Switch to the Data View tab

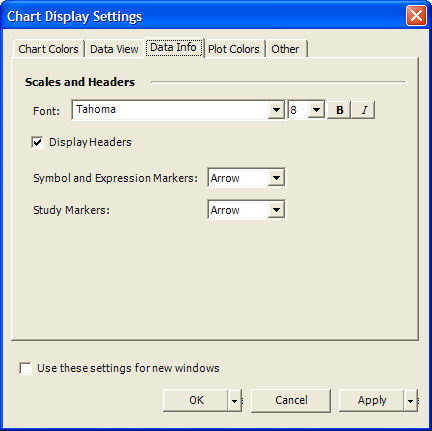pyautogui.click(x=114, y=49)
